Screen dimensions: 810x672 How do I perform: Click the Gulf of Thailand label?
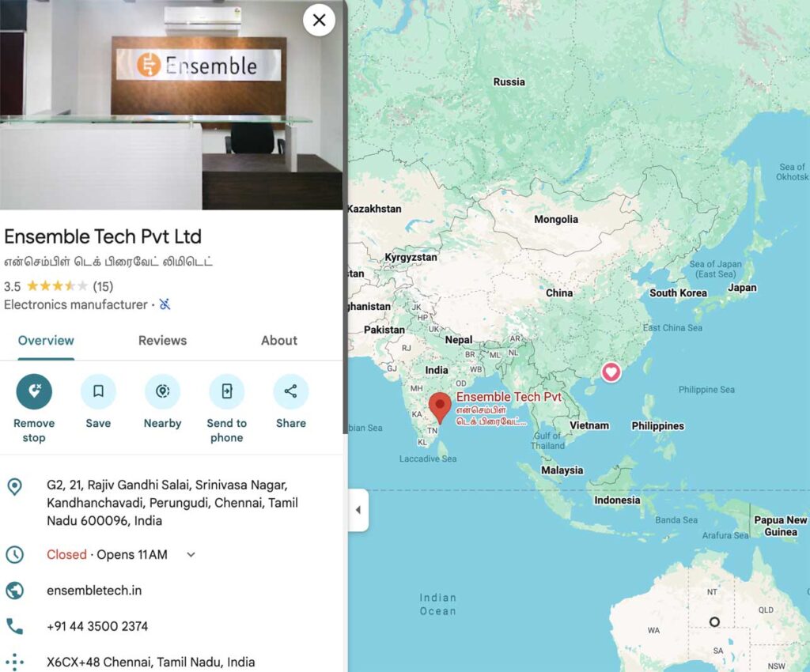547,441
